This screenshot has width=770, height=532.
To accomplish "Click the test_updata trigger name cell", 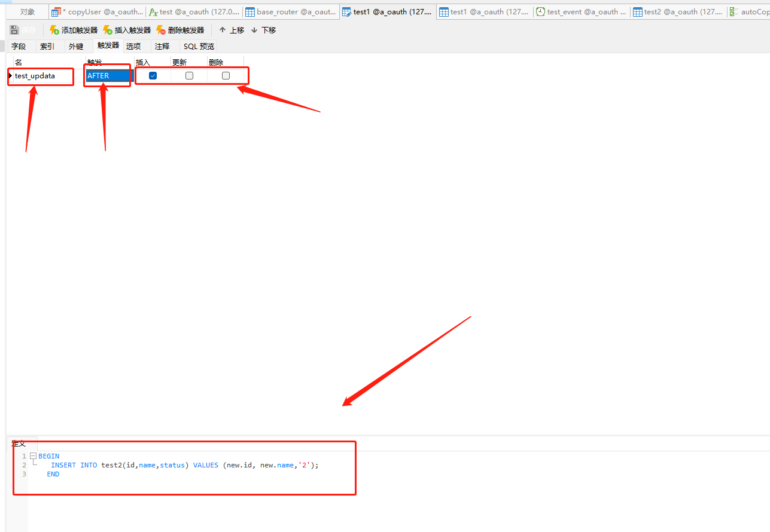I will (x=49, y=76).
